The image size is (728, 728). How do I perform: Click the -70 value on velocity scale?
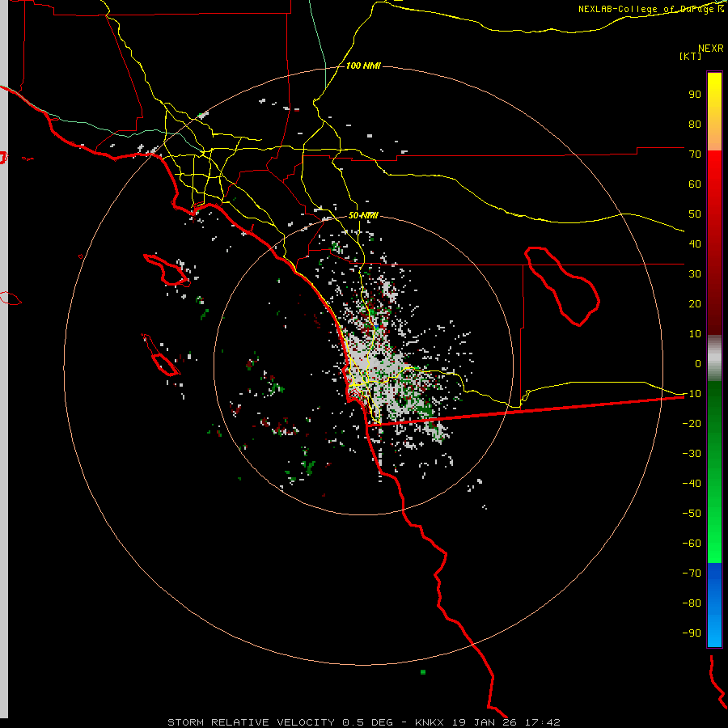tap(692, 573)
